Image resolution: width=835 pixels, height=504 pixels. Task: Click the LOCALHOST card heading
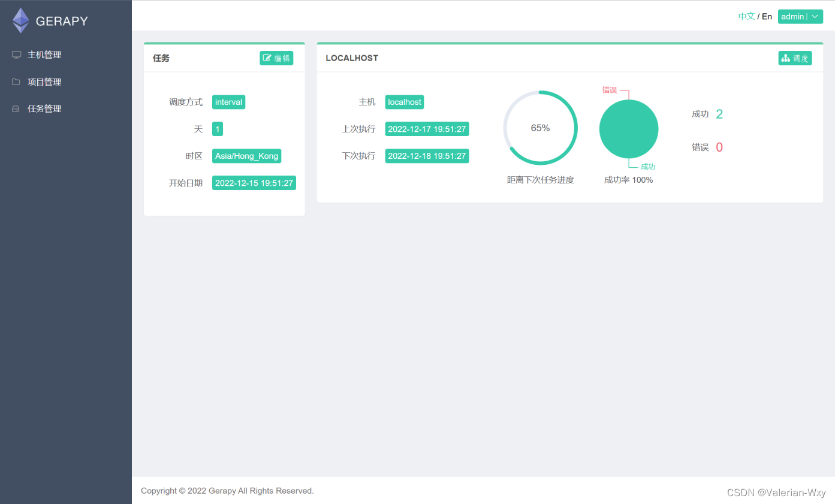pyautogui.click(x=352, y=58)
